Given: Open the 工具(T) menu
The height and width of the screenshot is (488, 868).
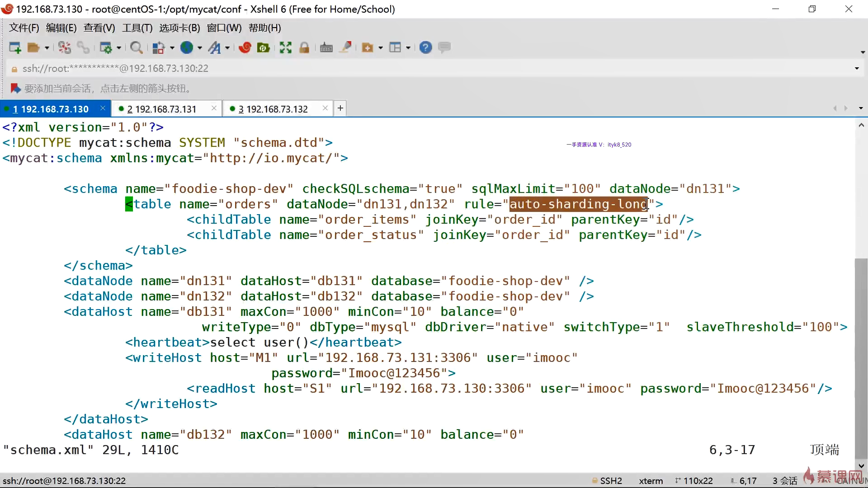Looking at the screenshot, I should (137, 28).
